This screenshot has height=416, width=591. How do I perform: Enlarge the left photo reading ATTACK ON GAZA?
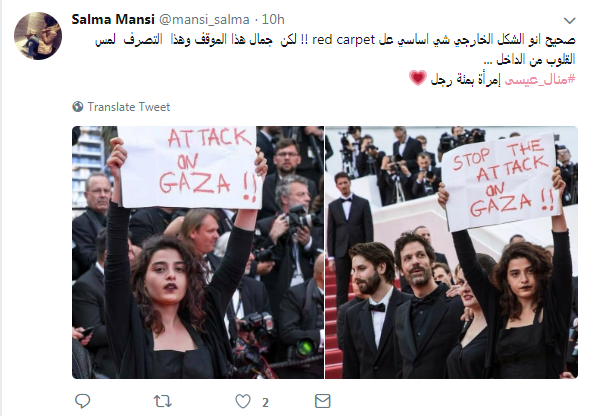pyautogui.click(x=198, y=252)
